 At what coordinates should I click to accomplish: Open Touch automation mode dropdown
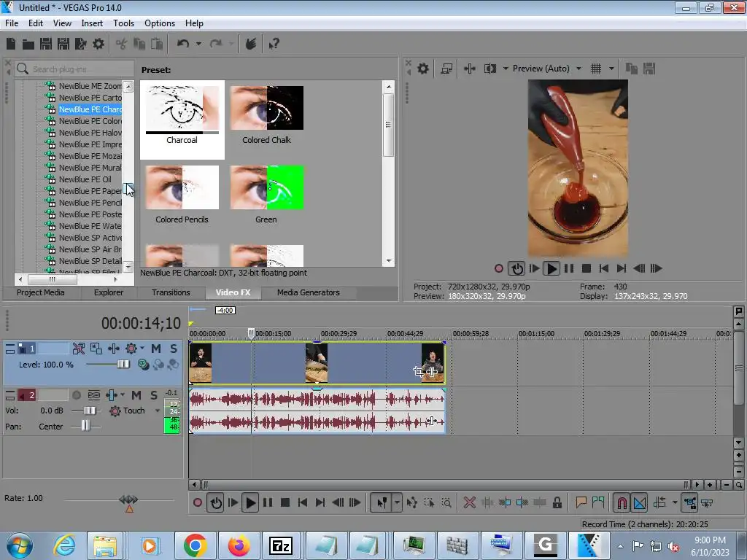pos(158,411)
